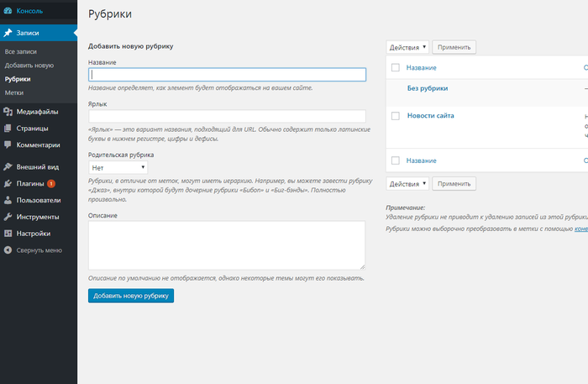Open Медиафайлы via its media icon
Image resolution: width=588 pixels, height=384 pixels.
click(x=8, y=111)
